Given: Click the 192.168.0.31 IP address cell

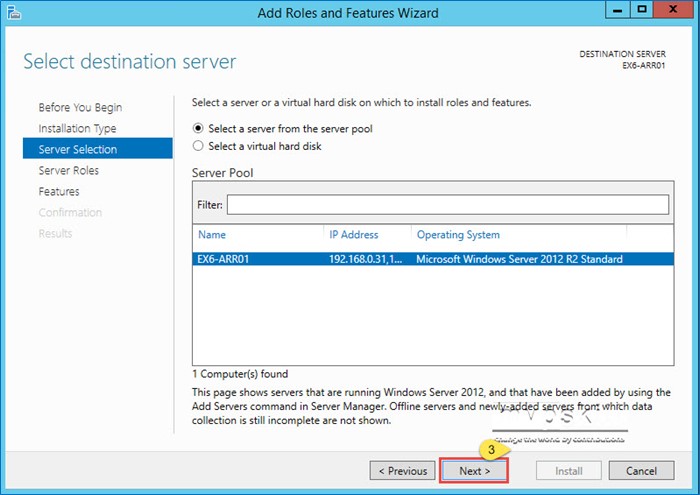Looking at the screenshot, I should point(365,259).
